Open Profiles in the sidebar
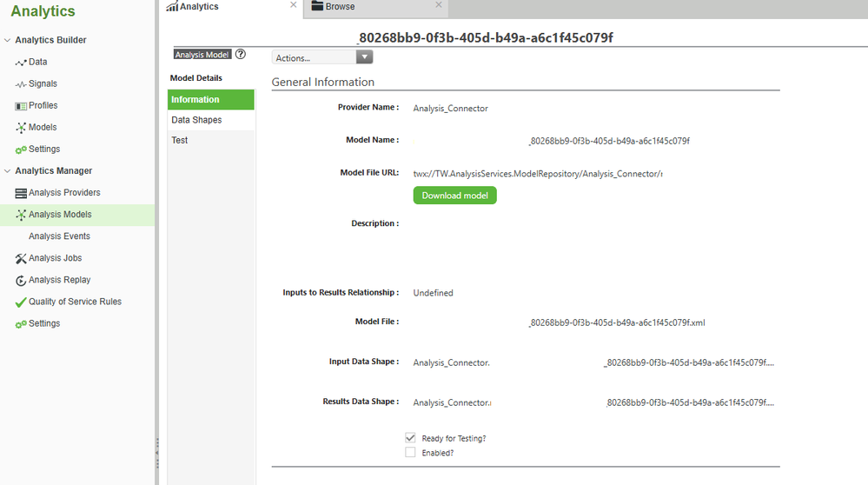 point(43,105)
